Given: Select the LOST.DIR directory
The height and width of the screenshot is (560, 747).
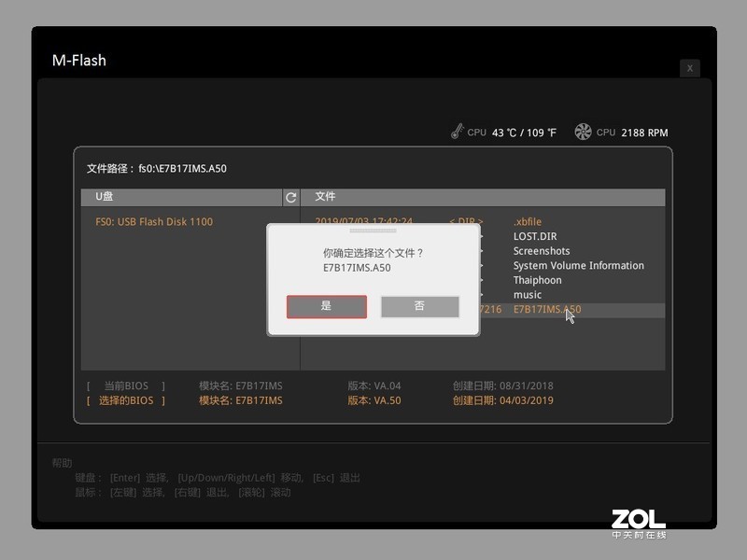Looking at the screenshot, I should pos(533,236).
